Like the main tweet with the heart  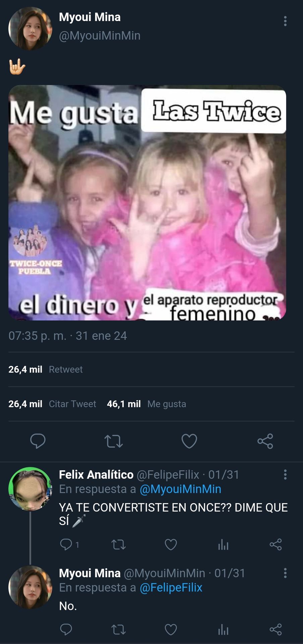pos(189,441)
